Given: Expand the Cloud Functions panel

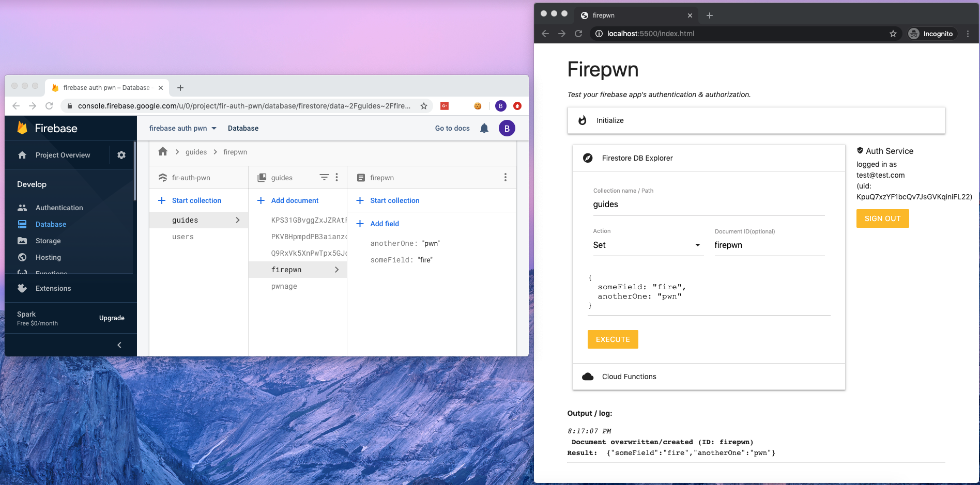Looking at the screenshot, I should tap(709, 377).
